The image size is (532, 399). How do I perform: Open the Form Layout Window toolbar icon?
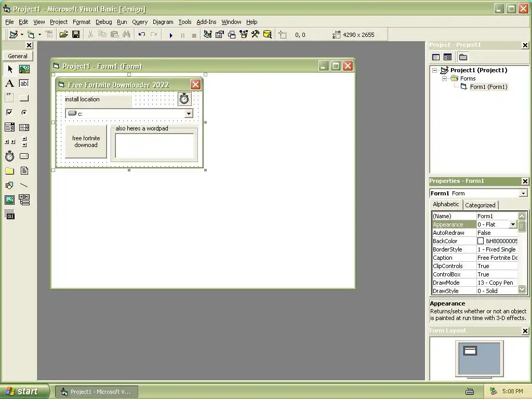coord(232,34)
